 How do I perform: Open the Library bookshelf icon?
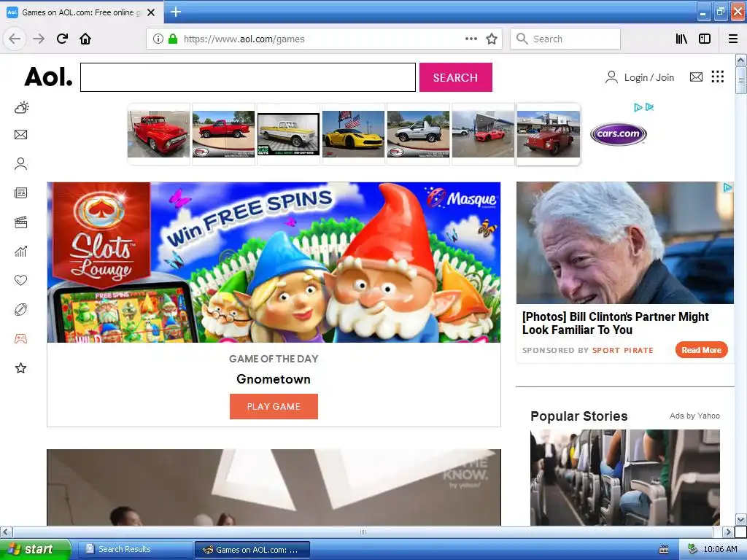pos(681,39)
